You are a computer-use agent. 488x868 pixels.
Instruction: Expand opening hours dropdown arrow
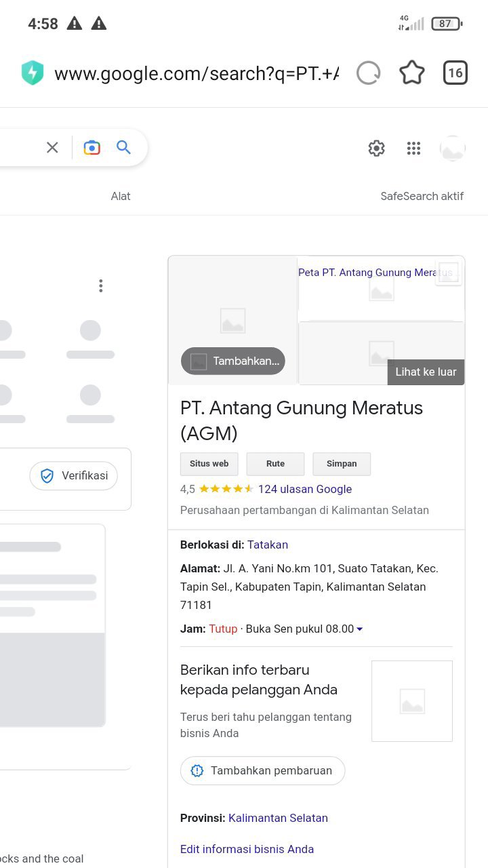(x=359, y=629)
